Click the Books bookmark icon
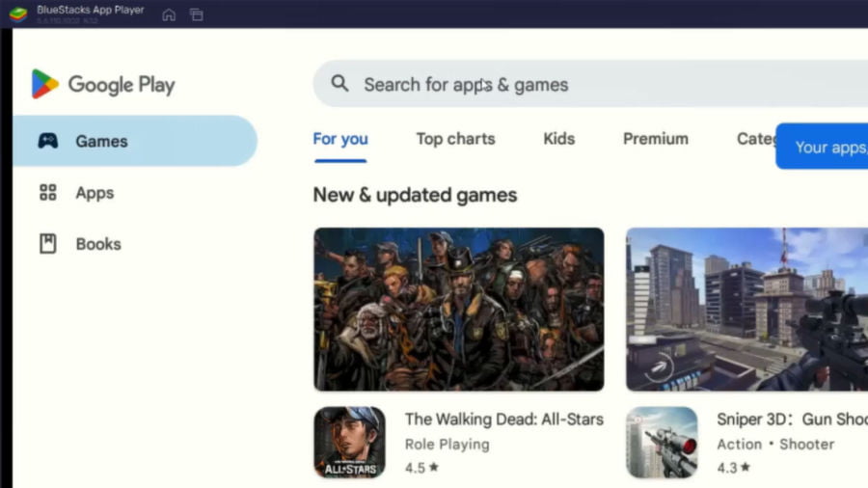 [47, 243]
